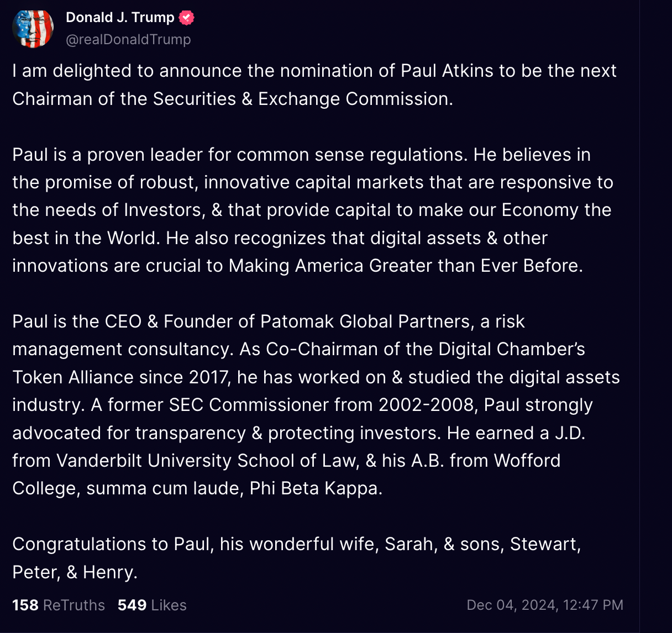Open the Donald J. Trump display name

(x=120, y=18)
